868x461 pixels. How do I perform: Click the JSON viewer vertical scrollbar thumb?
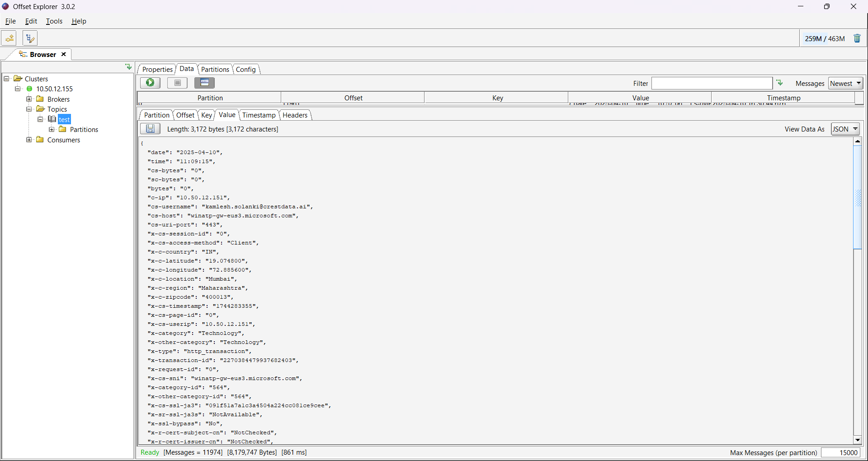(858, 198)
